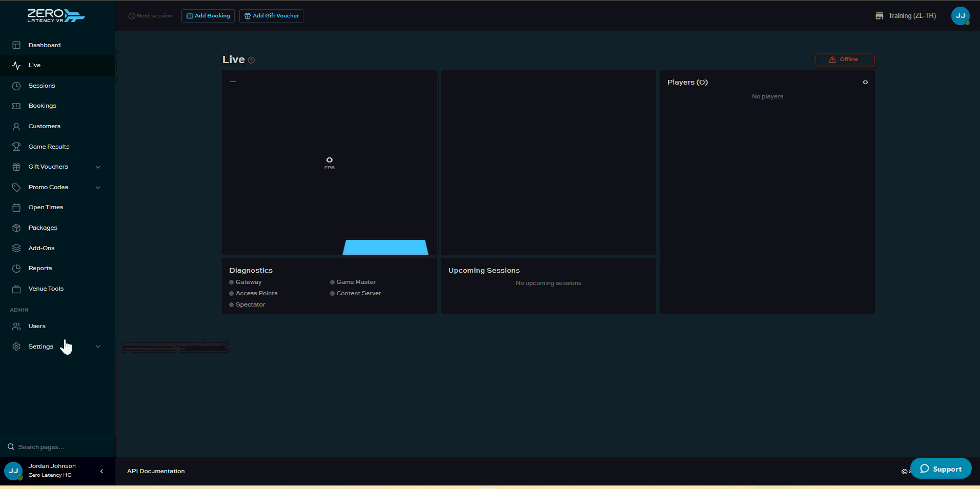Click the Content Server diagnostics status
980x489 pixels.
(356, 294)
